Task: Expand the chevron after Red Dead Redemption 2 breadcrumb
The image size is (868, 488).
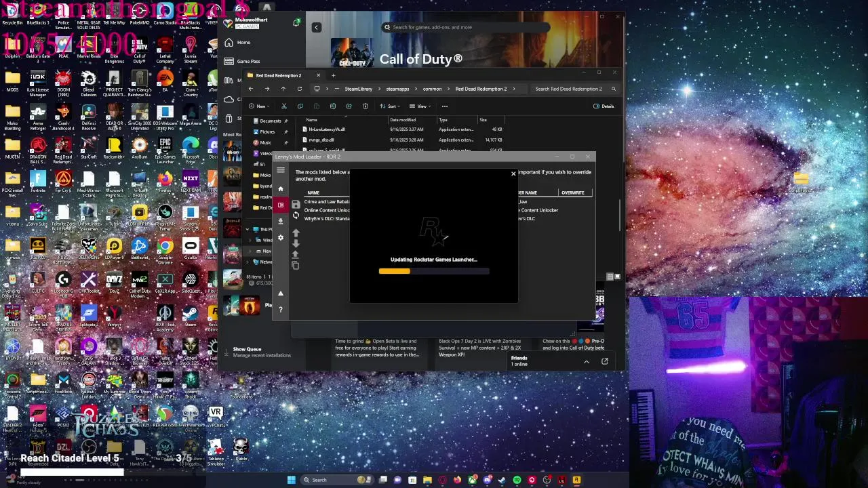Action: (514, 89)
